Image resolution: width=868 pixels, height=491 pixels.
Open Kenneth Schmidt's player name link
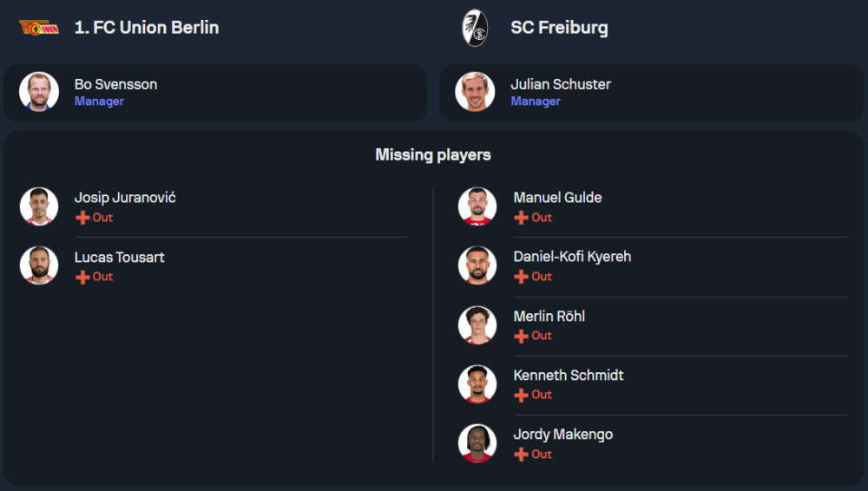[569, 375]
